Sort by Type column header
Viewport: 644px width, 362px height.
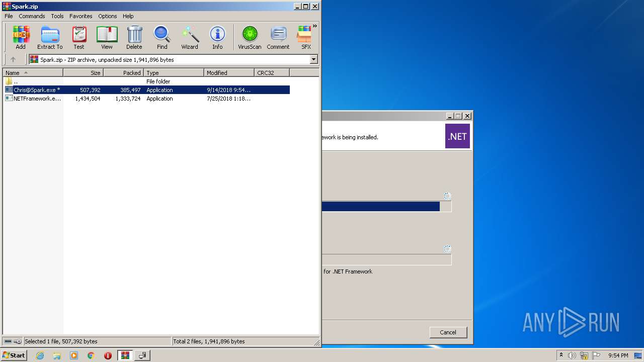tap(174, 73)
